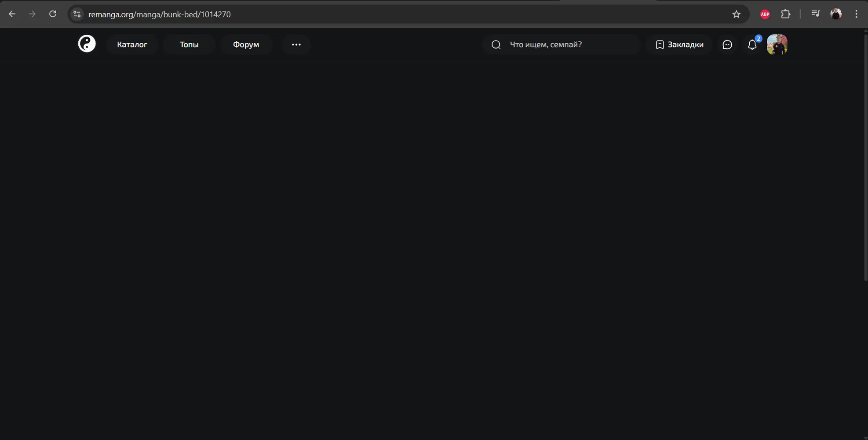Reload the current page
868x440 pixels.
(x=53, y=14)
